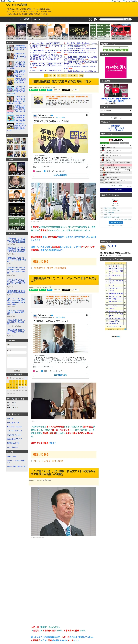Click the メール input in message form
This screenshot has width=138, height=644.
[17, 353]
